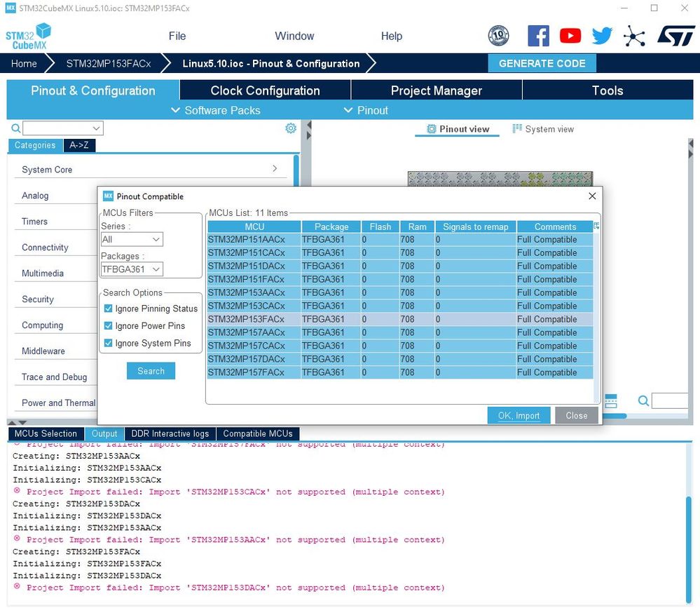Toggle Ignore Pinning Status checkbox
Image resolution: width=700 pixels, height=608 pixels.
pyautogui.click(x=108, y=309)
